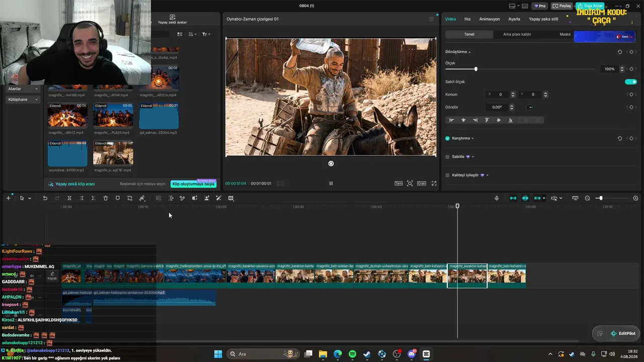644x362 pixels.
Task: Add a marker with the shield icon
Action: [118, 198]
